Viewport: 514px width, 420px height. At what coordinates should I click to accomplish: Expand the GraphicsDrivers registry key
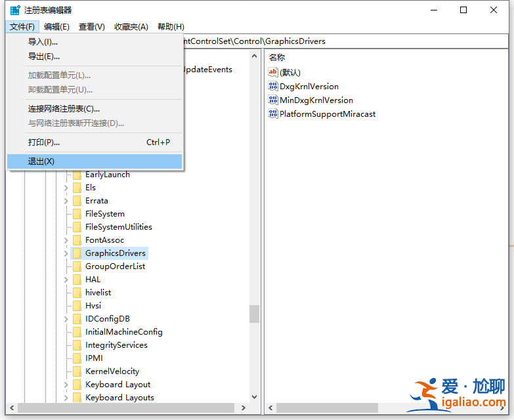tap(66, 253)
